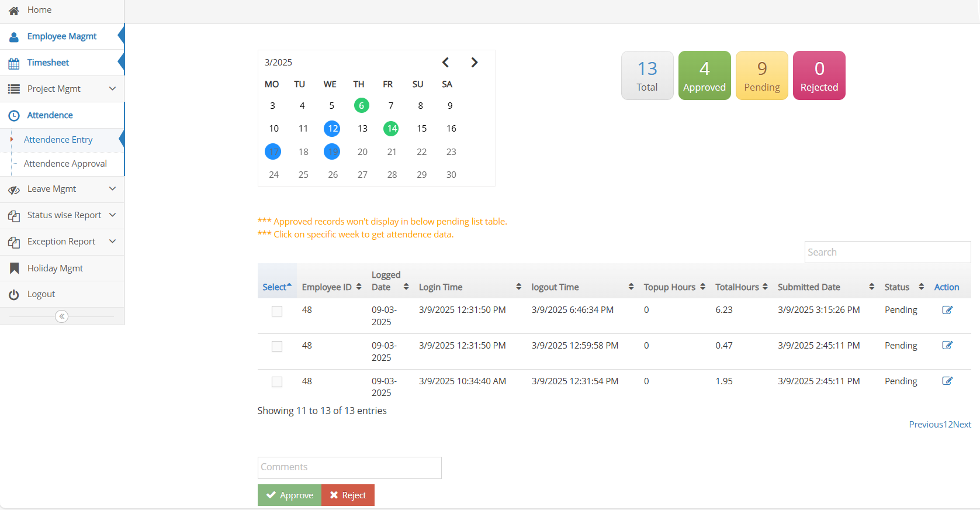Click the next month arrow in calendar
Viewport: 980px width, 510px height.
click(475, 63)
